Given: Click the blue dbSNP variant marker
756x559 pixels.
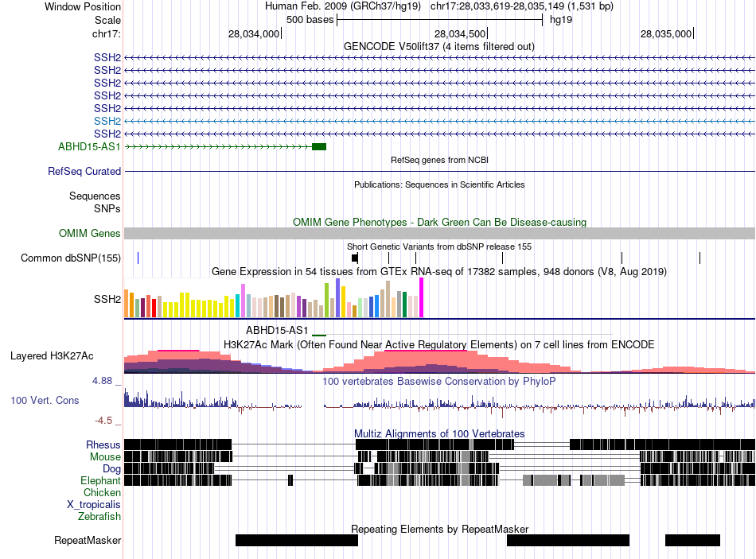Looking at the screenshot, I should coord(138,258).
